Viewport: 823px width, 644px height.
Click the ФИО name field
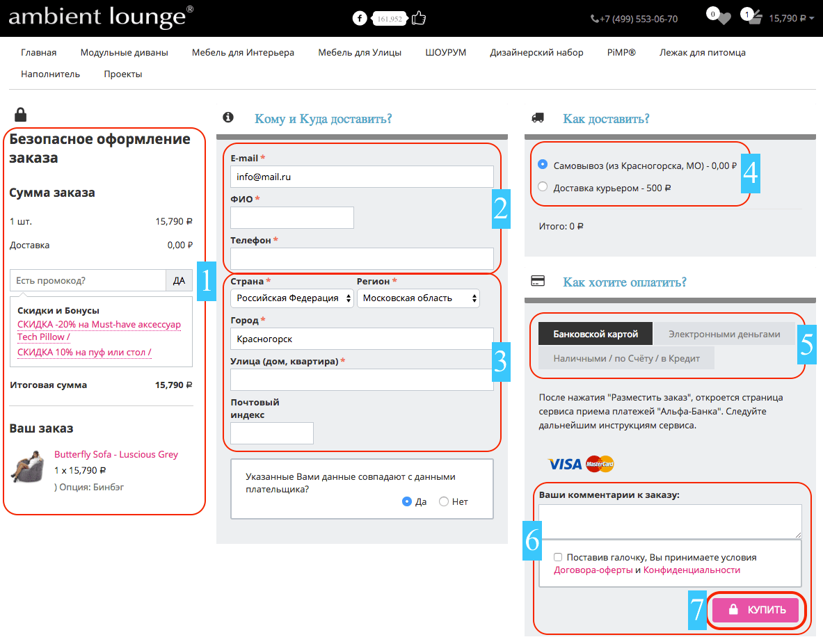[291, 217]
